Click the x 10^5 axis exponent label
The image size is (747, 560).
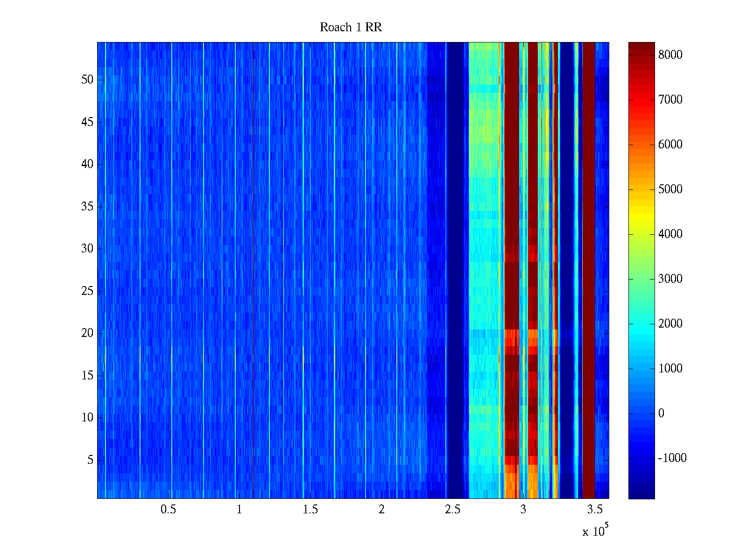click(595, 531)
